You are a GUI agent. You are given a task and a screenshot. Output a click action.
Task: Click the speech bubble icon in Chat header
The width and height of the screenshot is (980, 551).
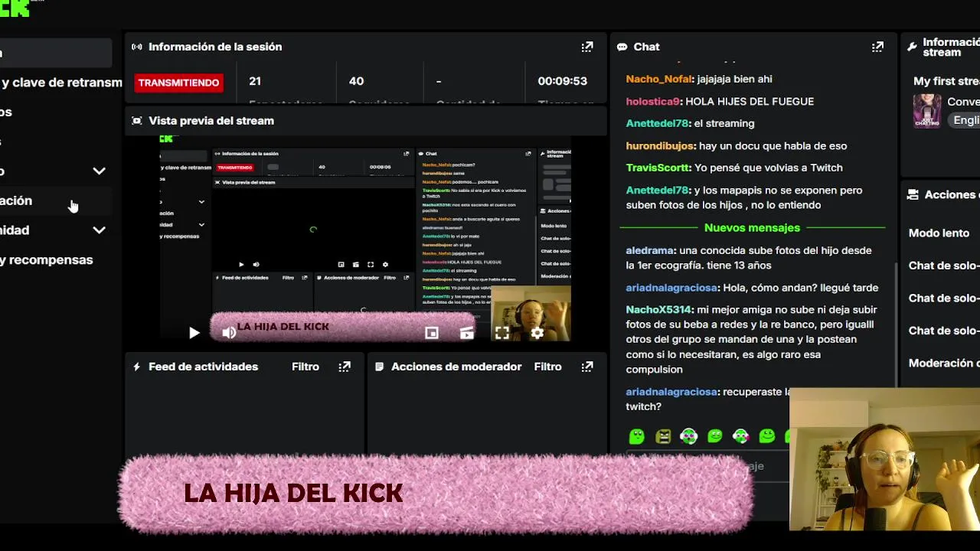pyautogui.click(x=622, y=47)
